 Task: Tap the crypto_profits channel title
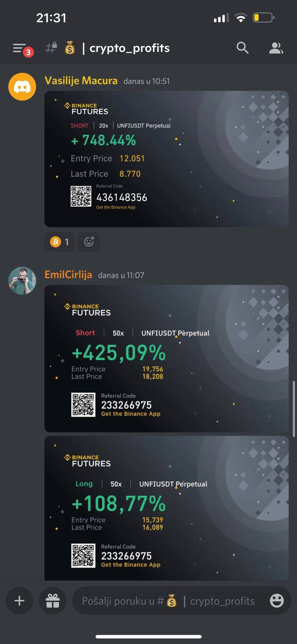[x=130, y=48]
